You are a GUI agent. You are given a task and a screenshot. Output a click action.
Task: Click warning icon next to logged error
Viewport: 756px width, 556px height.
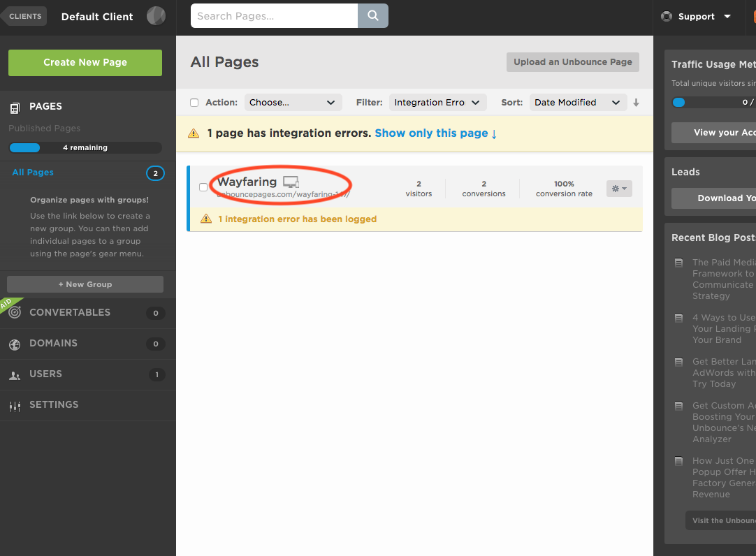pyautogui.click(x=206, y=219)
